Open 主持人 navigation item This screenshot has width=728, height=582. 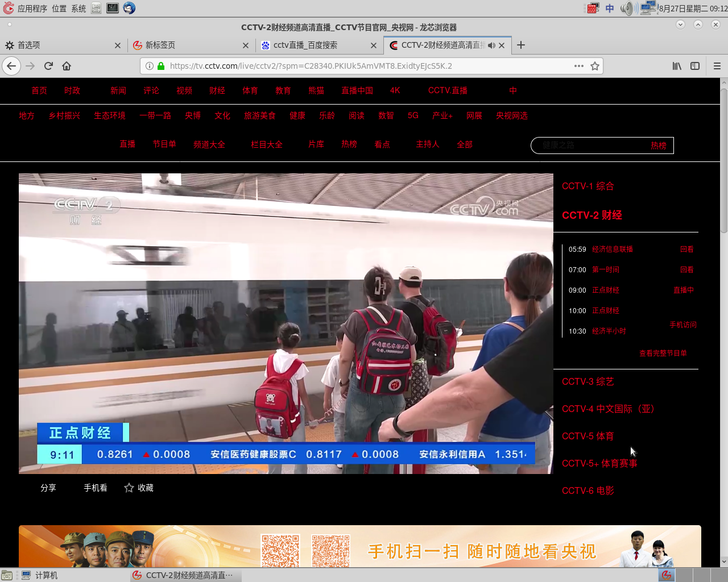[428, 144]
